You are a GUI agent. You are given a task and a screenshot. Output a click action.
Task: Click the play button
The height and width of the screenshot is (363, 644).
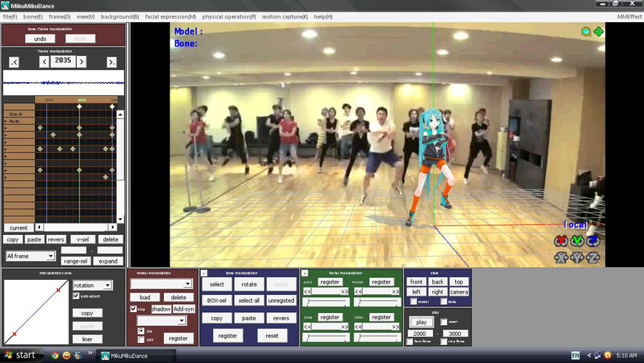421,322
